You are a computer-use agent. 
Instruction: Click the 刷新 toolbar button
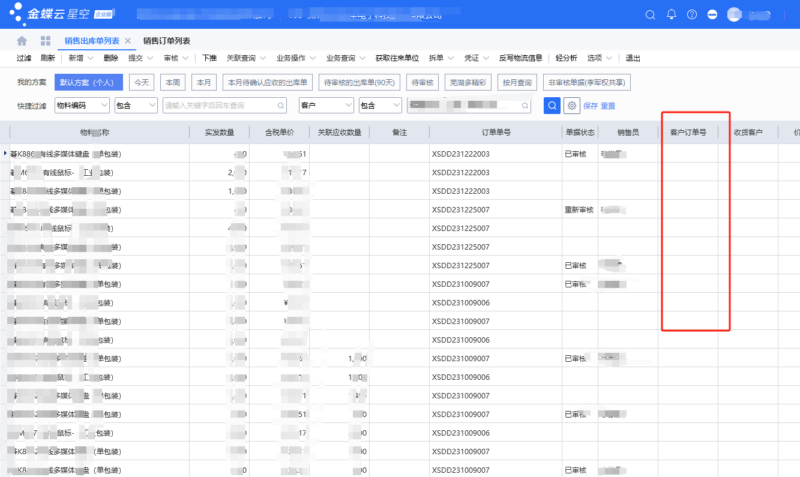coord(48,58)
